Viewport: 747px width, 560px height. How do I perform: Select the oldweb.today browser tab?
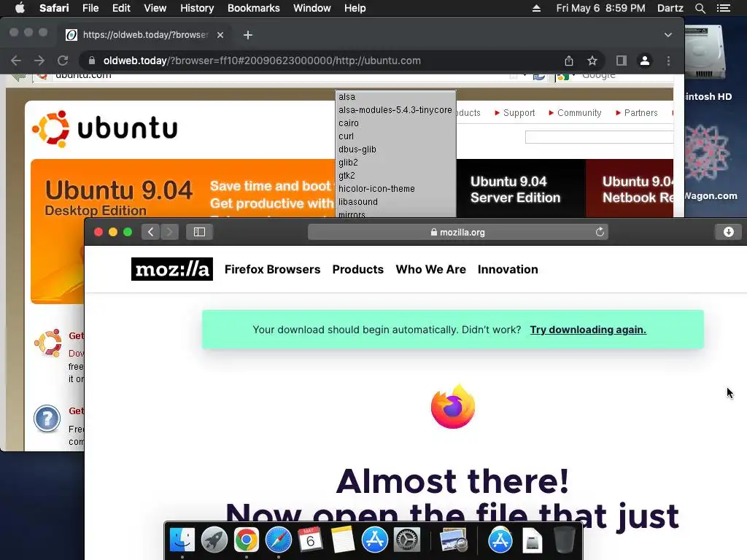(145, 35)
